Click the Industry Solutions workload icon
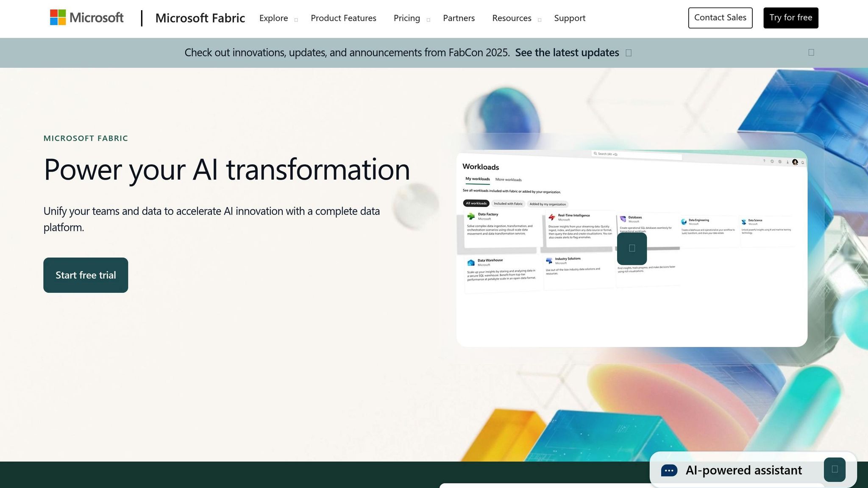 coord(549,261)
